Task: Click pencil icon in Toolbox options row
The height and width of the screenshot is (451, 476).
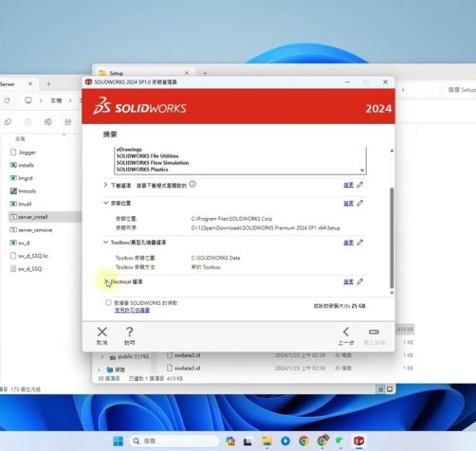Action: [360, 243]
